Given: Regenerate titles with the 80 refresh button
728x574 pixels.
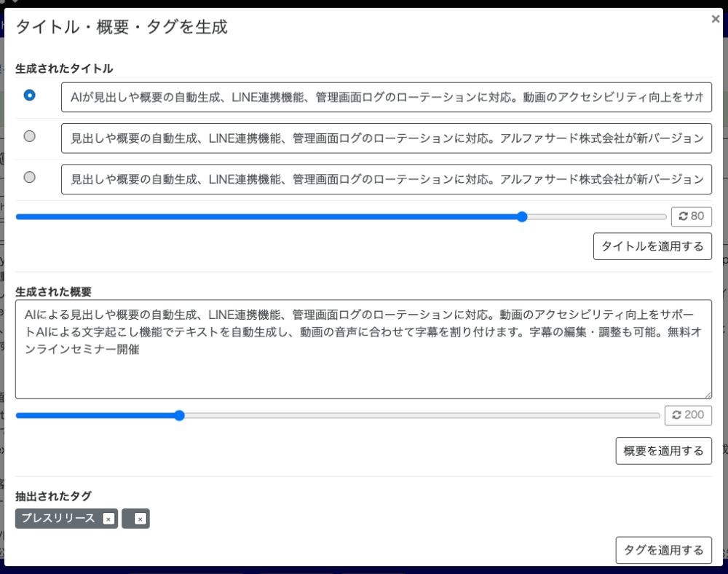Looking at the screenshot, I should 692,216.
